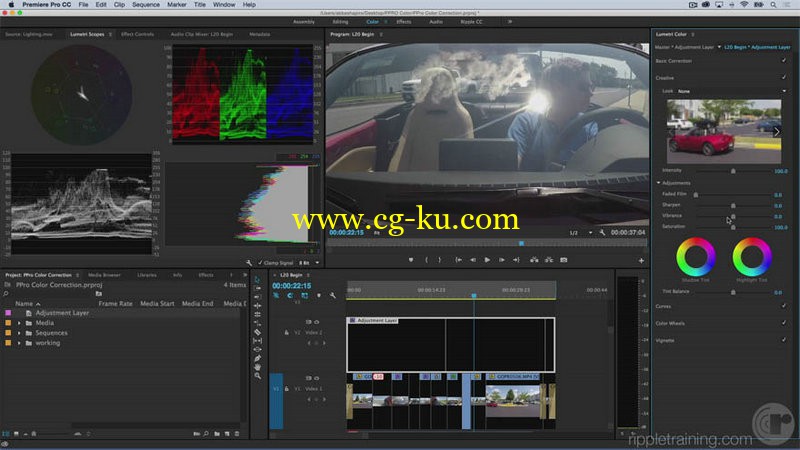Click the New Bin icon in the Project panel

pos(217,434)
